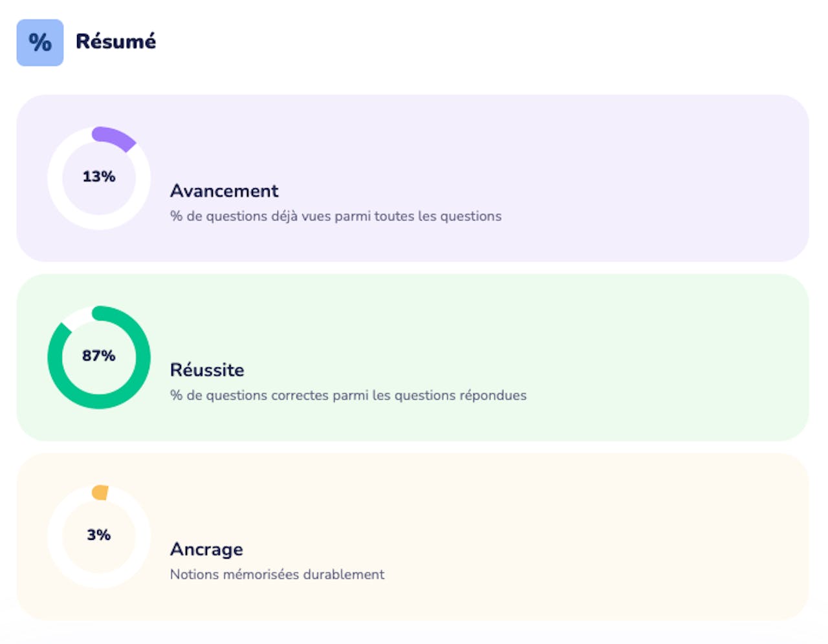Click the orange arc of the Ancrage ring
This screenshot has height=644, width=828.
pyautogui.click(x=100, y=493)
